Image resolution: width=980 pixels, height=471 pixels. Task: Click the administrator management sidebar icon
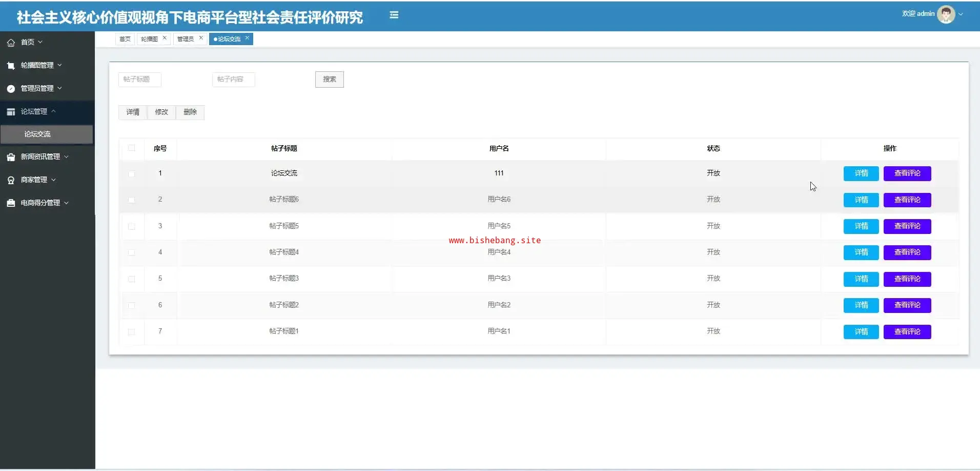click(x=11, y=89)
